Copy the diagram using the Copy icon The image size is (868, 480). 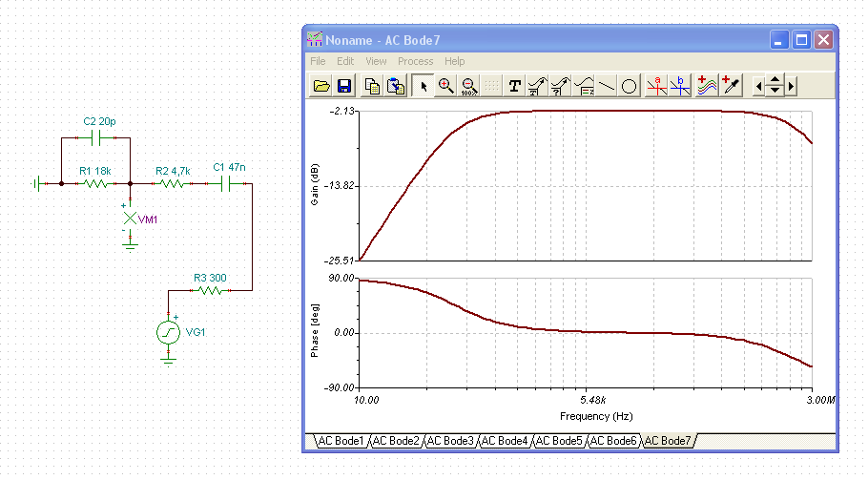[372, 87]
